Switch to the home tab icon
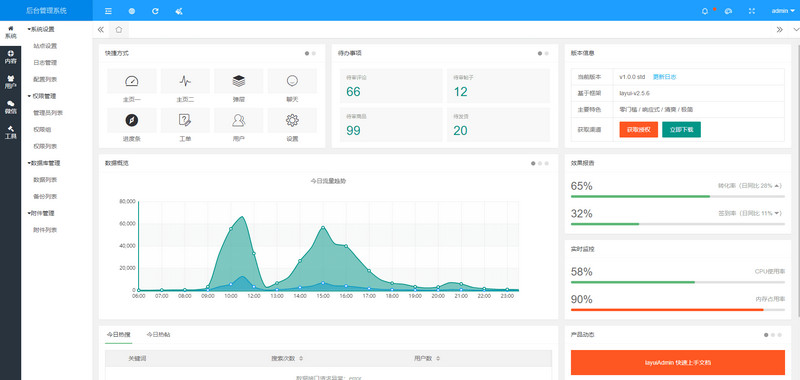This screenshot has width=800, height=380. [x=119, y=30]
